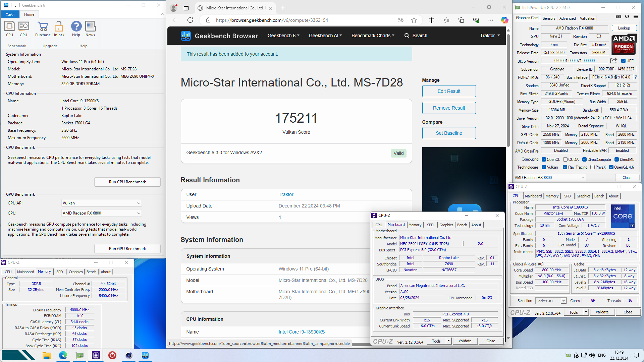Open a new browser tab with plus button
The image size is (644, 362).
click(x=283, y=8)
